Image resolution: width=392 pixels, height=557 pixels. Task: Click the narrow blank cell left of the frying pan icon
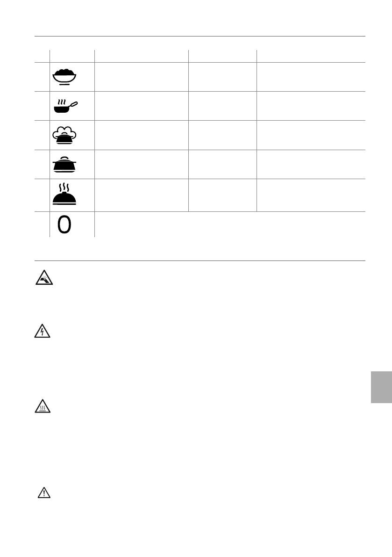tap(43, 106)
